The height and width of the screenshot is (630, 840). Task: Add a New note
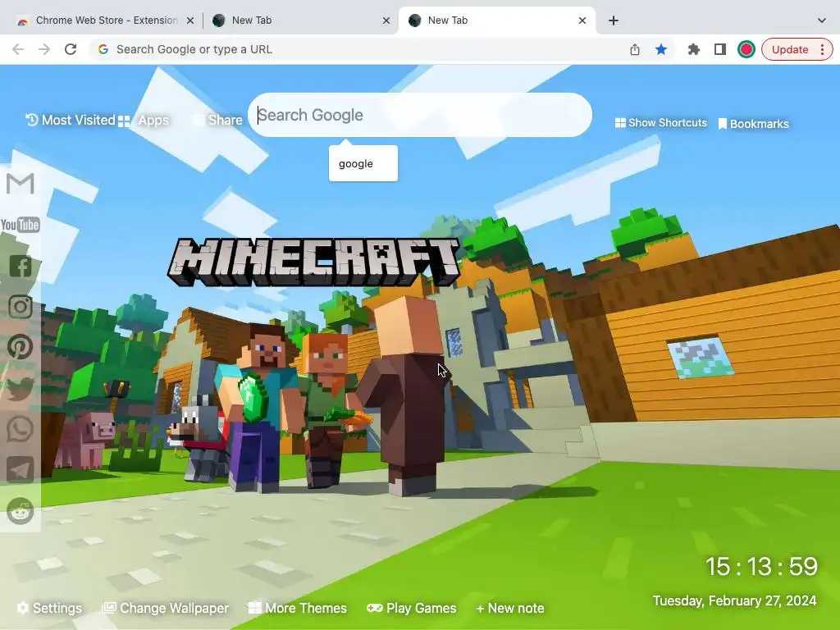pyautogui.click(x=510, y=608)
